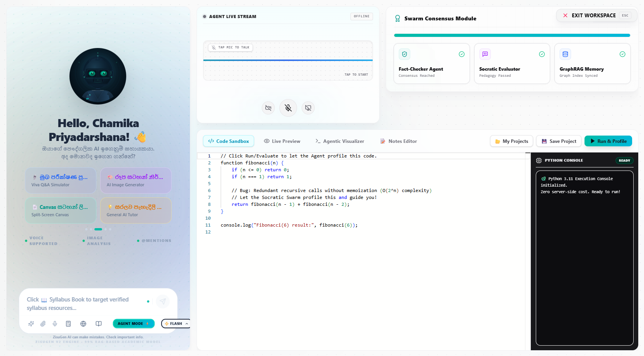Send the message with the paper-plane icon
Viewport: 644px width, 356px height.
coord(163,301)
